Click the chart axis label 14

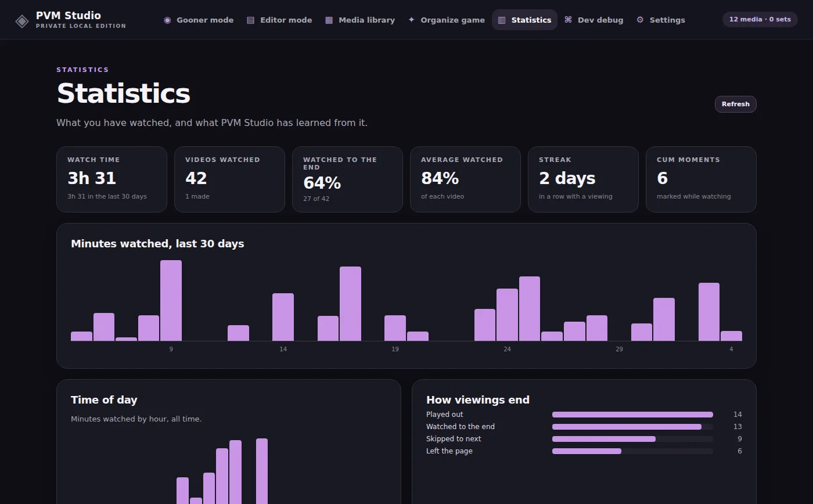[283, 349]
